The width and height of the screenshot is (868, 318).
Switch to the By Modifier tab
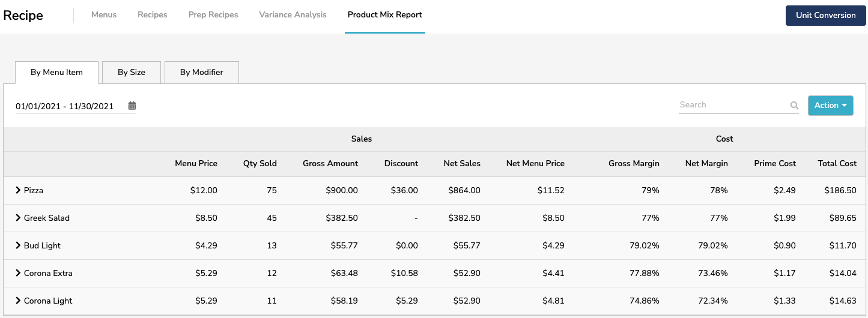pos(202,72)
